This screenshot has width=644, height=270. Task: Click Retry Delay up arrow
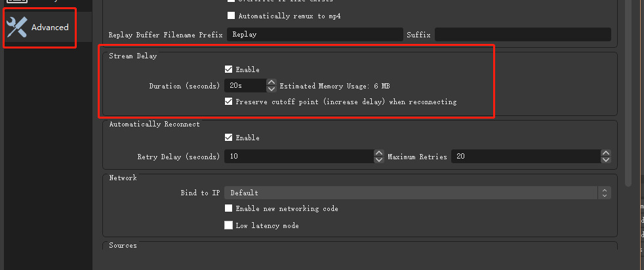click(378, 153)
